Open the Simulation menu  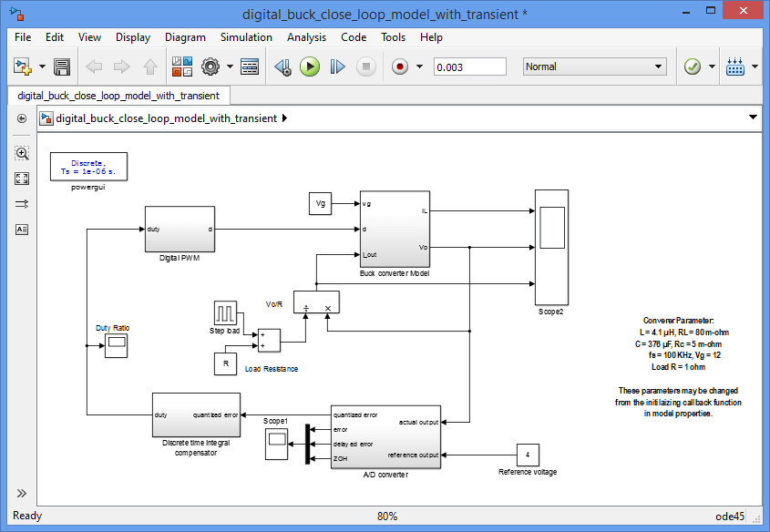246,37
